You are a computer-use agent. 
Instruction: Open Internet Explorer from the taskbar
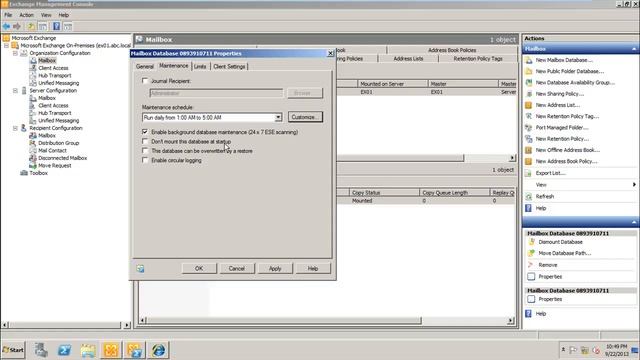coord(158,350)
